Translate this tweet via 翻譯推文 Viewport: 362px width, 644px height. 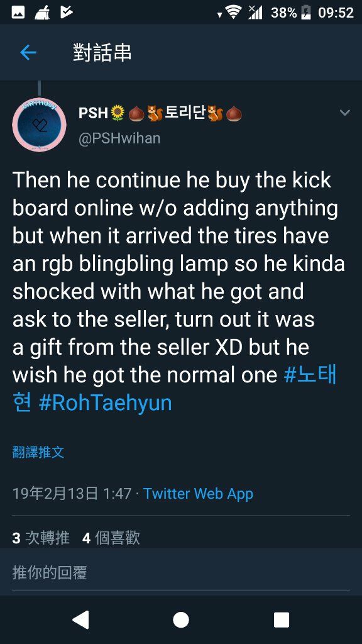tap(38, 453)
